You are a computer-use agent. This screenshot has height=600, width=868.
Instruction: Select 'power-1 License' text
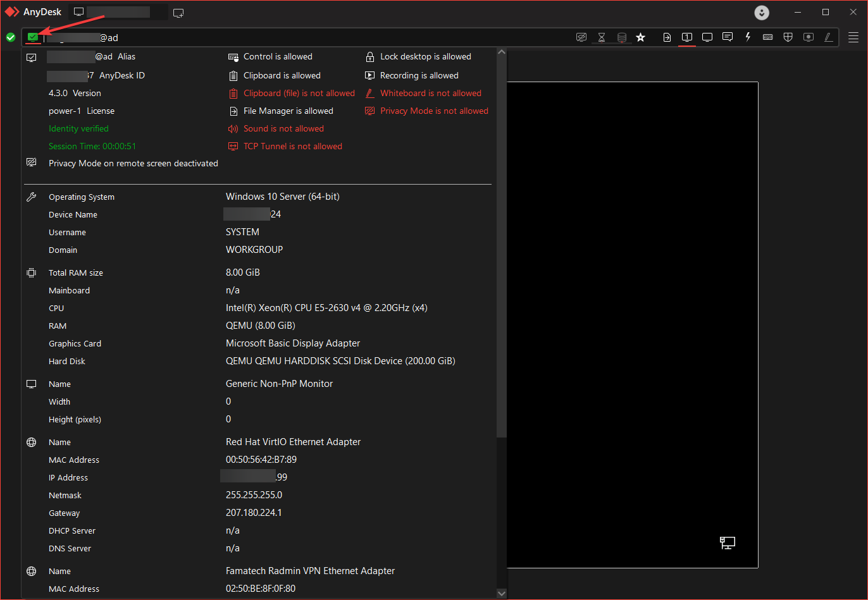pyautogui.click(x=82, y=111)
